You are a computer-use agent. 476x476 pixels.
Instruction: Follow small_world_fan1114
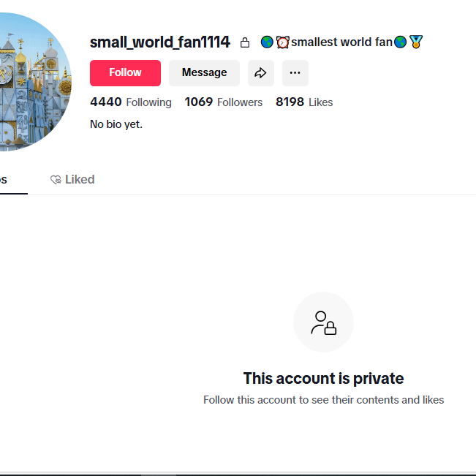coord(125,73)
